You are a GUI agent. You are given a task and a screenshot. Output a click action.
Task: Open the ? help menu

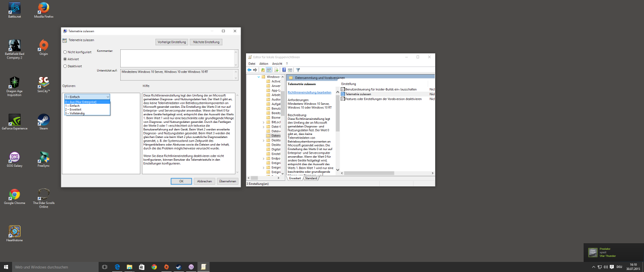287,64
